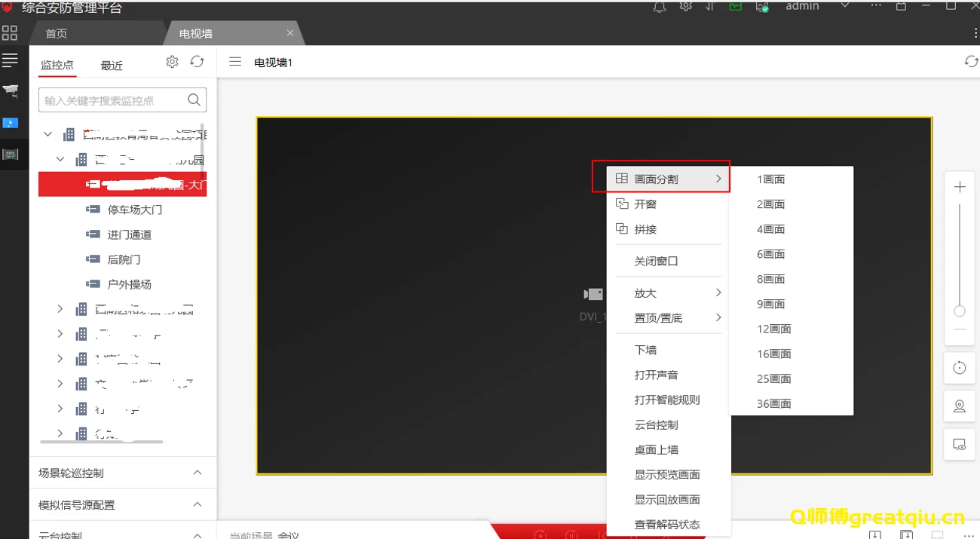Click the refresh icon in monitoring panel
Screen dimensions: 980x539
tap(197, 62)
